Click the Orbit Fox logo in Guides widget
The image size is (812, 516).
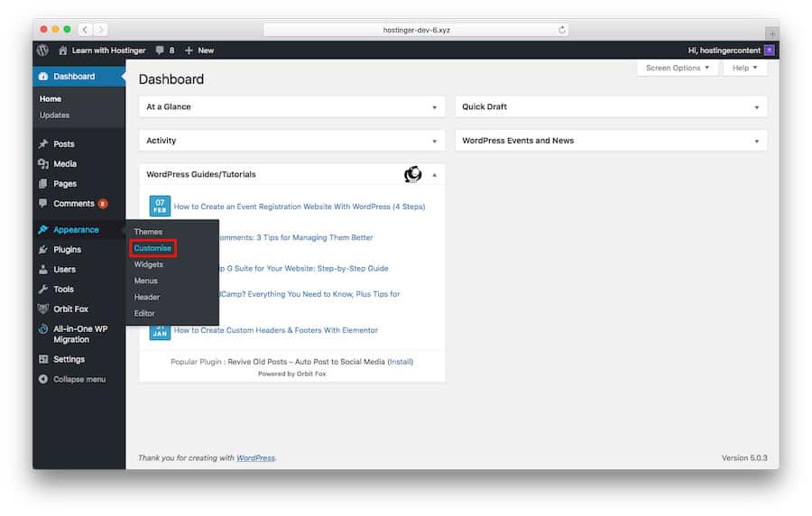pos(412,174)
